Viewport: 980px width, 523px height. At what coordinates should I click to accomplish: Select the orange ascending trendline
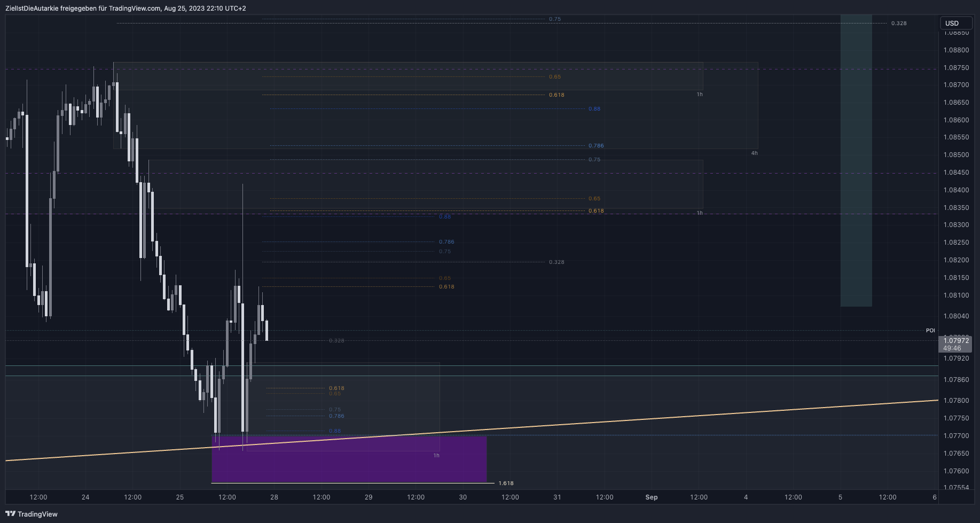472,430
